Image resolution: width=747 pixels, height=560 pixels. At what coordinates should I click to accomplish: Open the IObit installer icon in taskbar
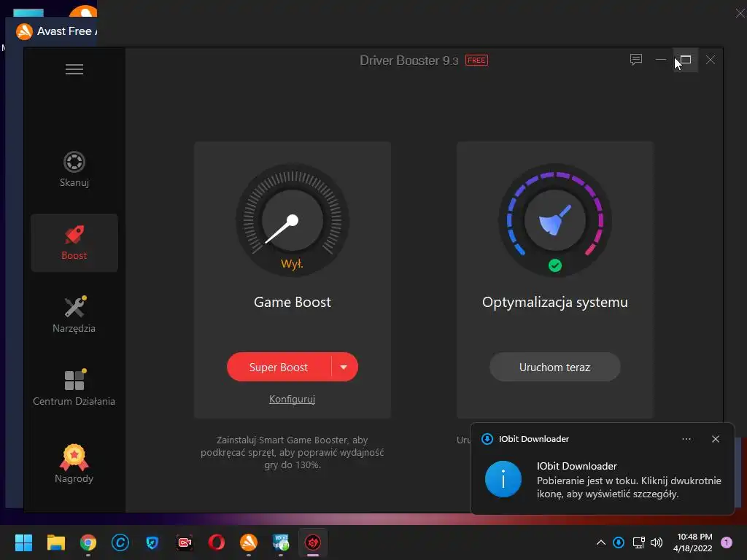pyautogui.click(x=281, y=542)
